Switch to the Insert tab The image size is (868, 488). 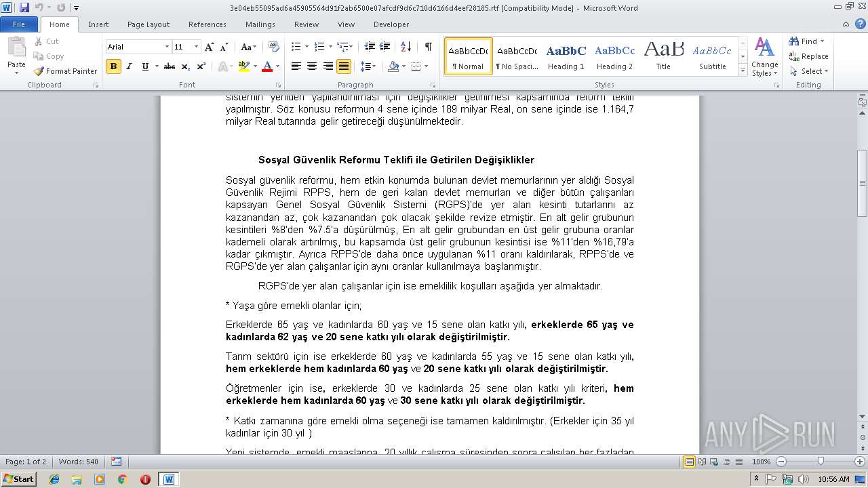click(x=98, y=24)
